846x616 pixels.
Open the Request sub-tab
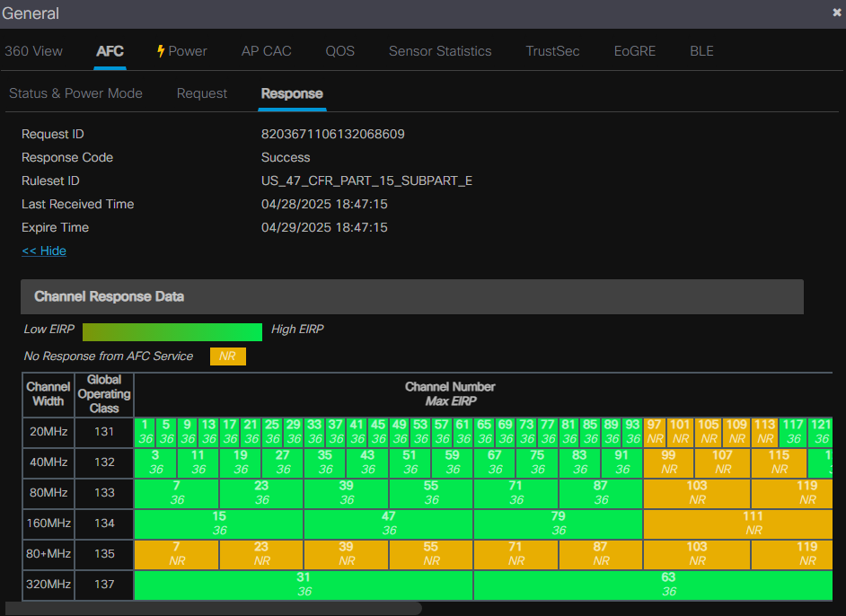click(x=201, y=93)
